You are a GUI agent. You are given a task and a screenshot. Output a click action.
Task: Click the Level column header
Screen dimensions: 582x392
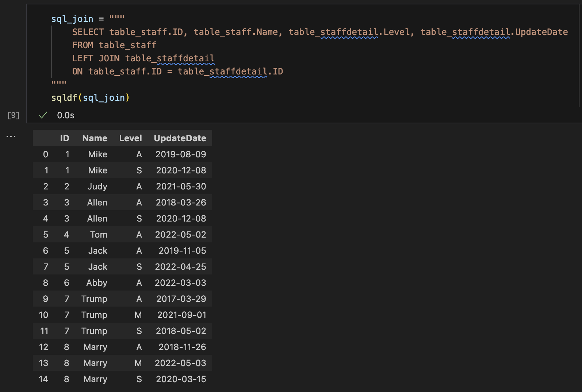coord(130,138)
